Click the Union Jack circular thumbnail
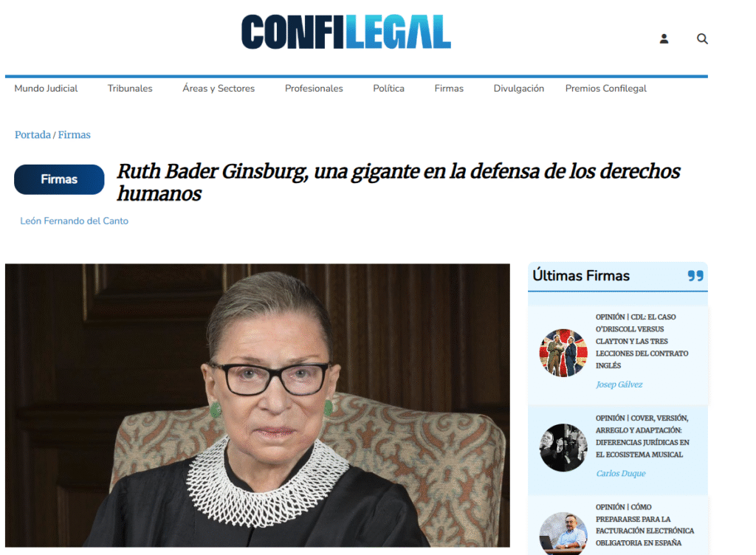The image size is (756, 555). tap(563, 353)
